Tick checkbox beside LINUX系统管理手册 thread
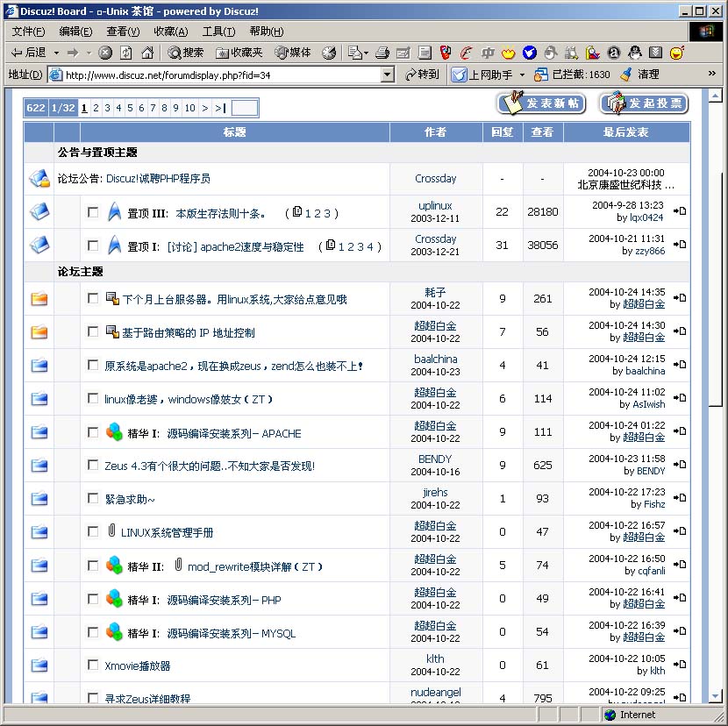 [93, 531]
